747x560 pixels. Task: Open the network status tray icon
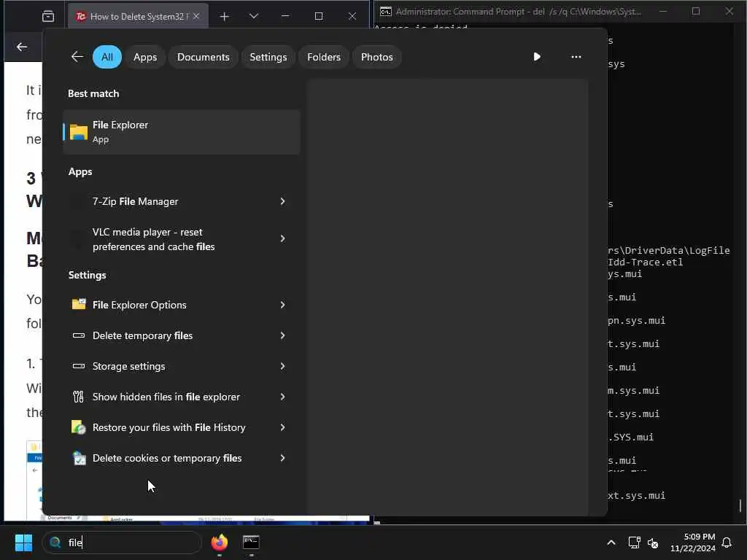pyautogui.click(x=634, y=542)
